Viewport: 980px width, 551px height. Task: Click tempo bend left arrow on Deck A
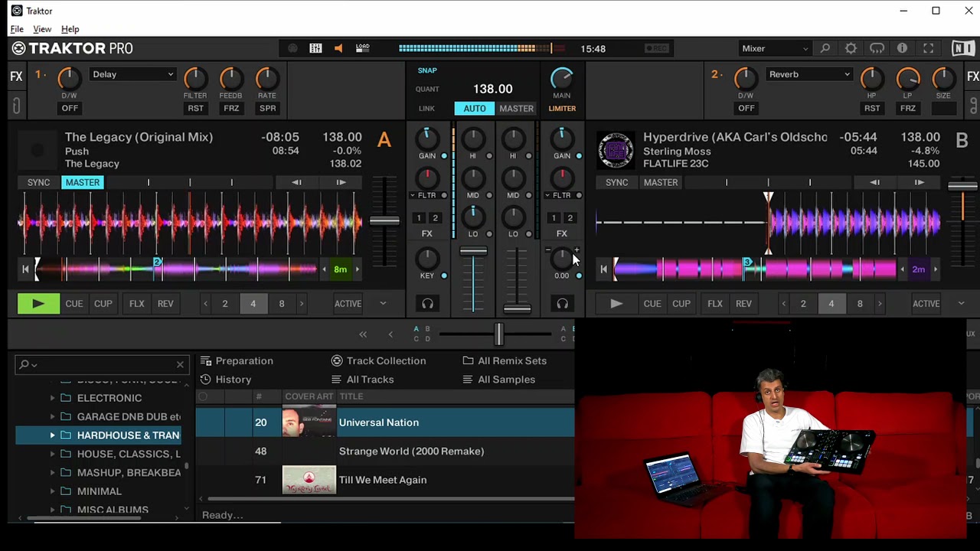[296, 182]
